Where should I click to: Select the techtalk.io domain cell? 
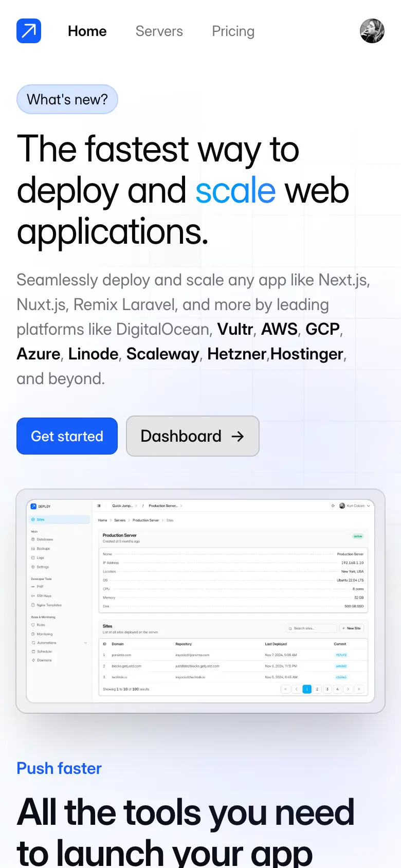pyautogui.click(x=119, y=677)
